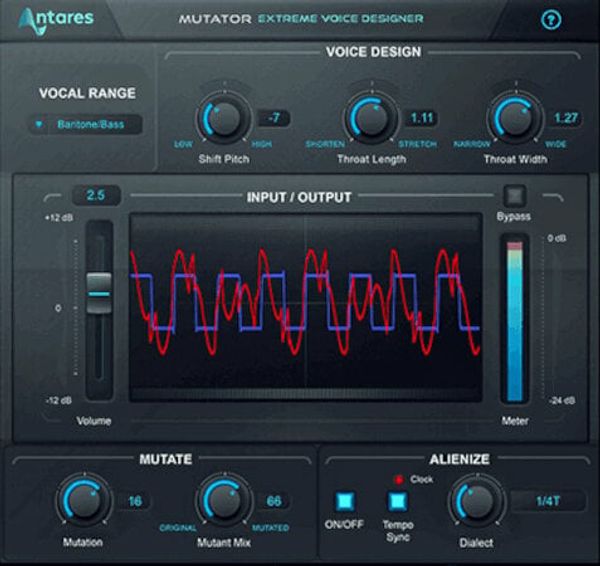600x566 pixels.
Task: Click the ORIGINAL label near Mutant Mix
Action: [178, 528]
